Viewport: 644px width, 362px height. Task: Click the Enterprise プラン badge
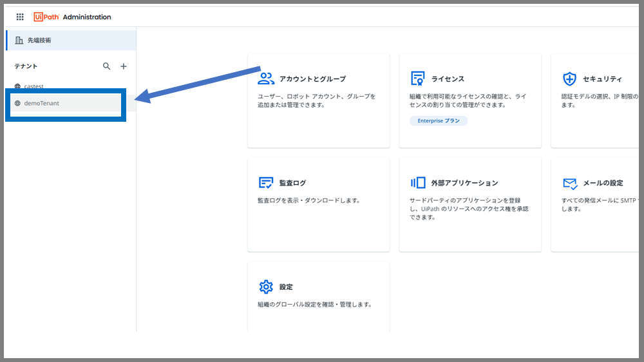click(x=439, y=121)
